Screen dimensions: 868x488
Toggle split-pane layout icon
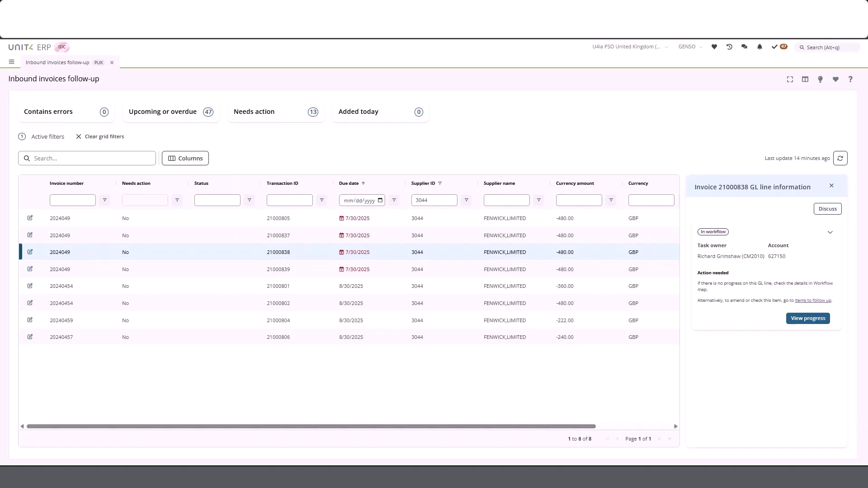click(805, 79)
